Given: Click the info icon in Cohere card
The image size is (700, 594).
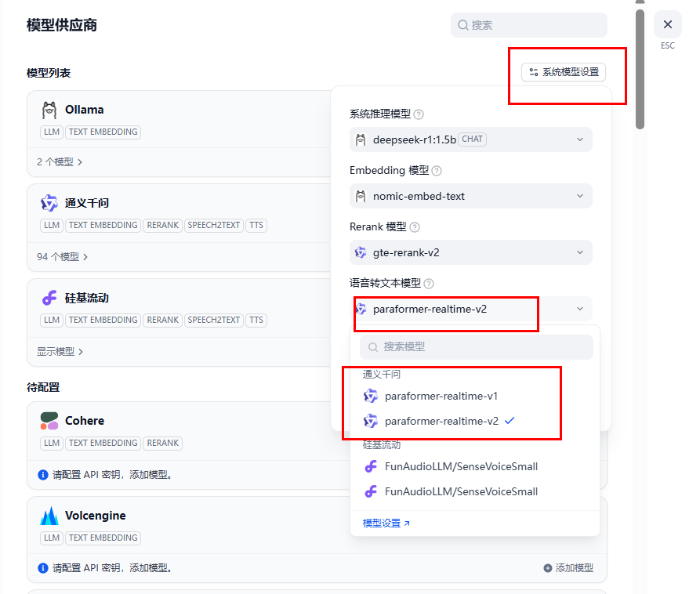Looking at the screenshot, I should coord(43,475).
